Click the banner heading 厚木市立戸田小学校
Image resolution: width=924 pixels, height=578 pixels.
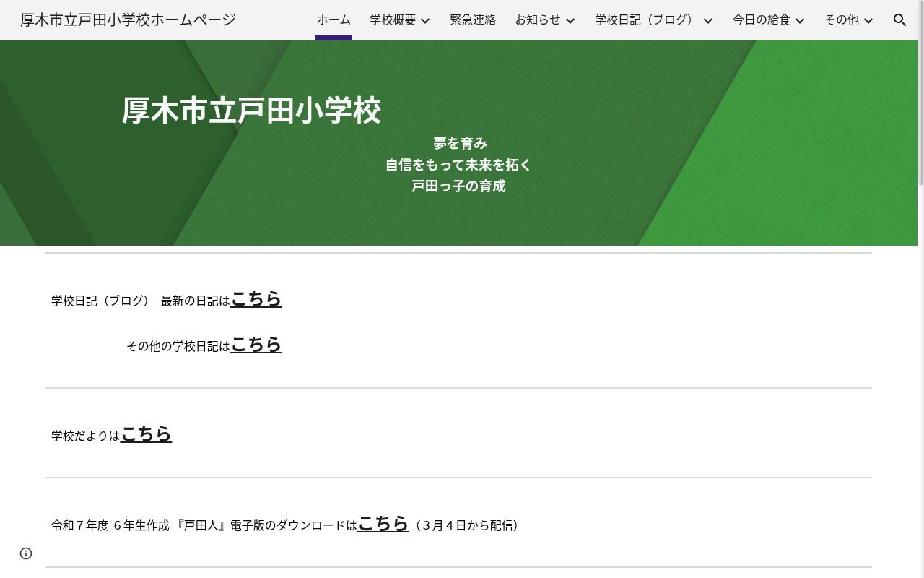coord(251,111)
